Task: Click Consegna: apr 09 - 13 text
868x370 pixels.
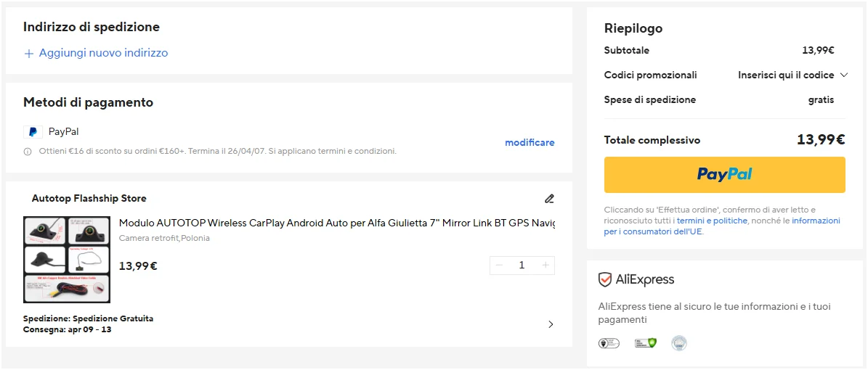Action: (68, 329)
